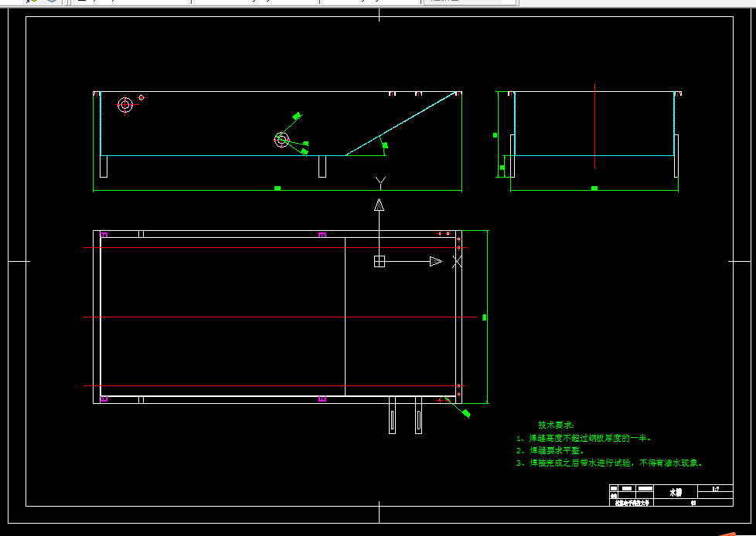The height and width of the screenshot is (536, 756).
Task: Select note line 1、焊缝高度不超过钢板厚度的一半。
Action: 584,438
